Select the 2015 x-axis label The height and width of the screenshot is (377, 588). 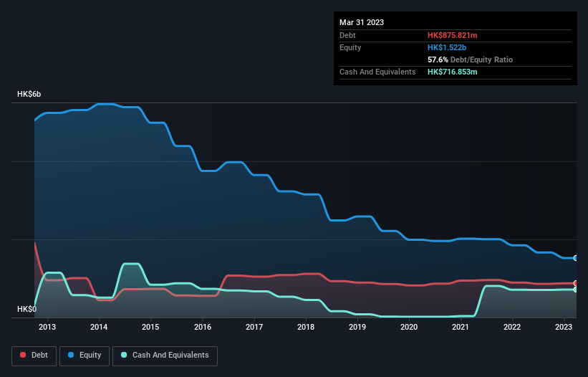(150, 327)
